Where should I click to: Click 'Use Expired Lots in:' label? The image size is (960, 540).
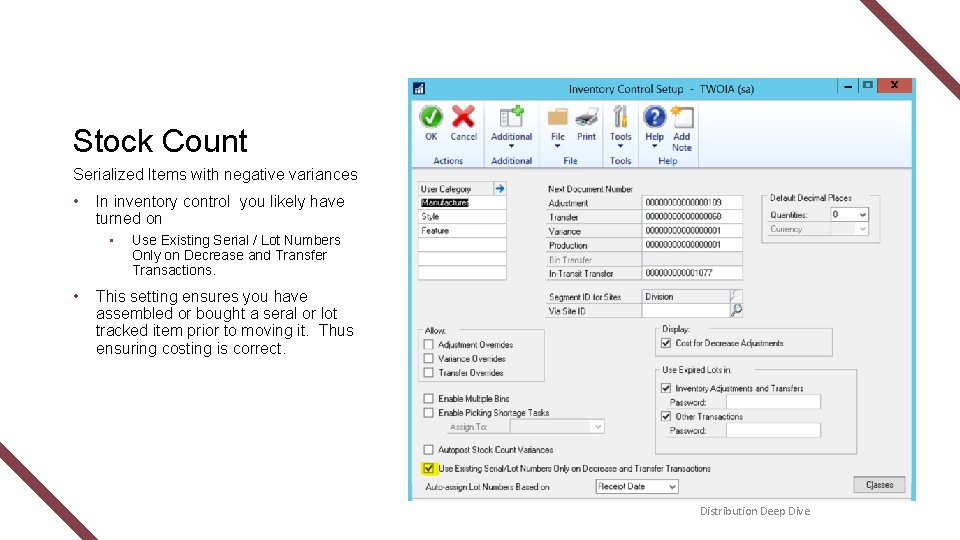point(696,370)
